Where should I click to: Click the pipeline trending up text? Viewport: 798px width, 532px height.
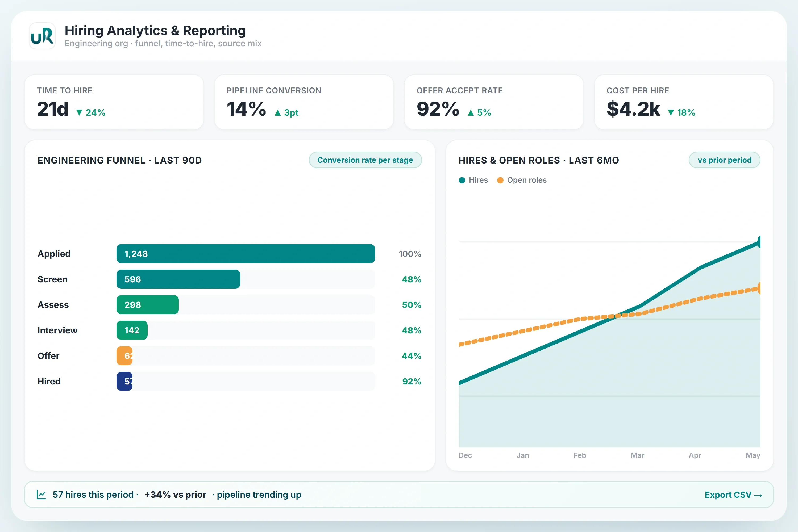pyautogui.click(x=259, y=495)
